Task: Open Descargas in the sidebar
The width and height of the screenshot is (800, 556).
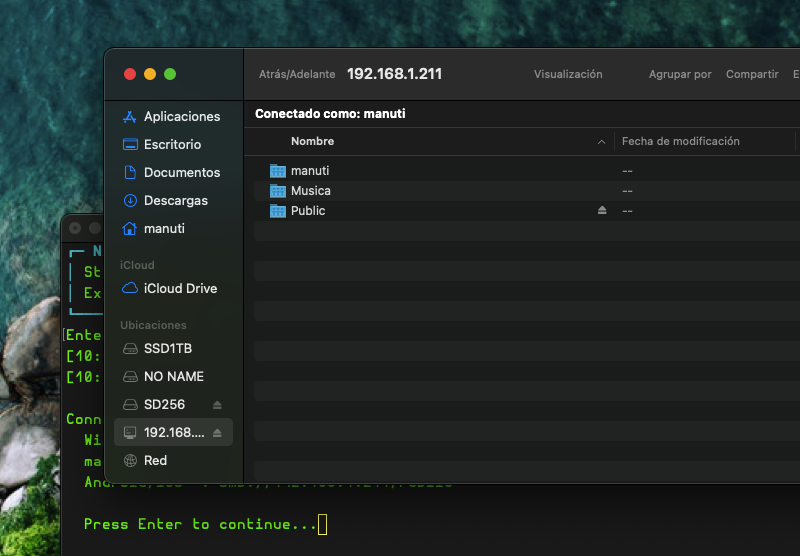Action: 173,200
